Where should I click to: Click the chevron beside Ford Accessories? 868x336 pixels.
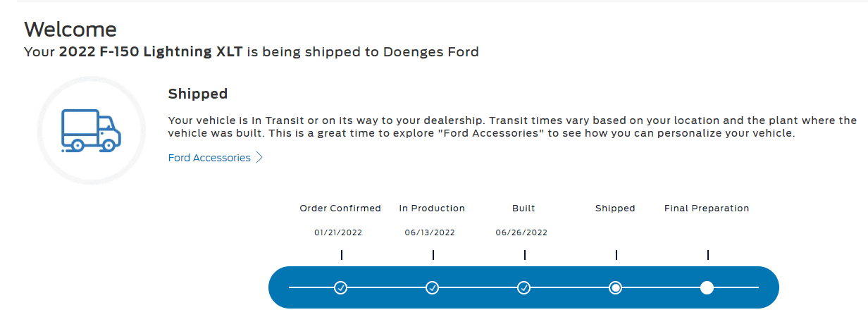point(259,158)
